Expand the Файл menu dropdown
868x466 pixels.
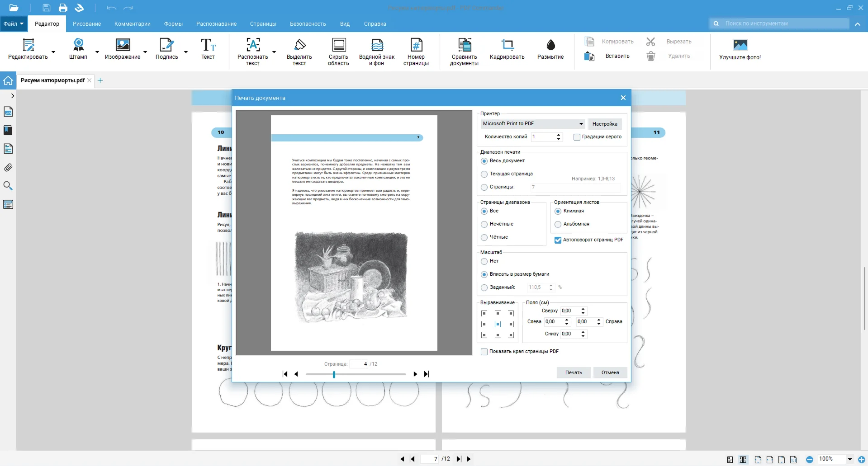click(x=14, y=24)
